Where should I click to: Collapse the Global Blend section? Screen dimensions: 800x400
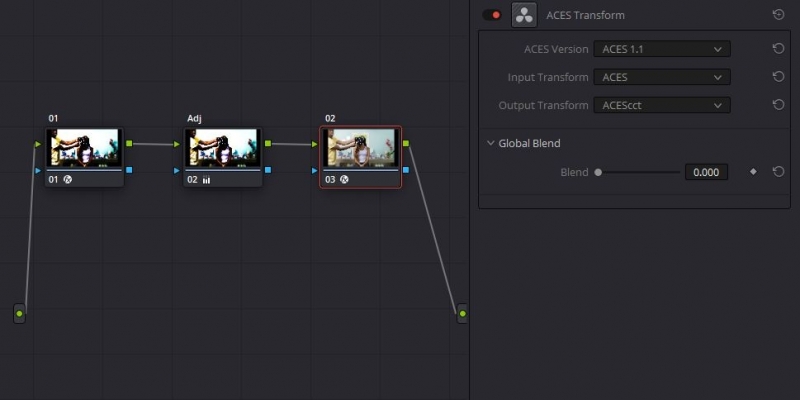pos(490,143)
